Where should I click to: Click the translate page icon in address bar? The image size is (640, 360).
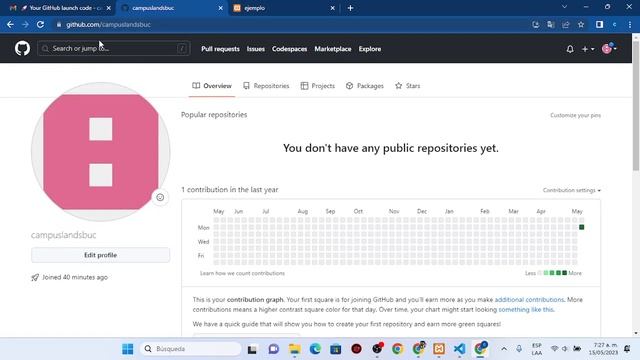(551, 24)
